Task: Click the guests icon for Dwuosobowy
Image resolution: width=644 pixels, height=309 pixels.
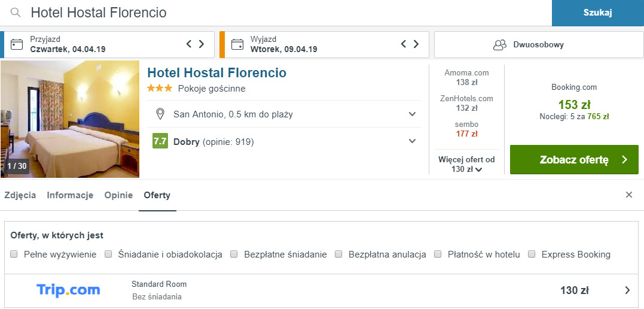Action: (499, 44)
